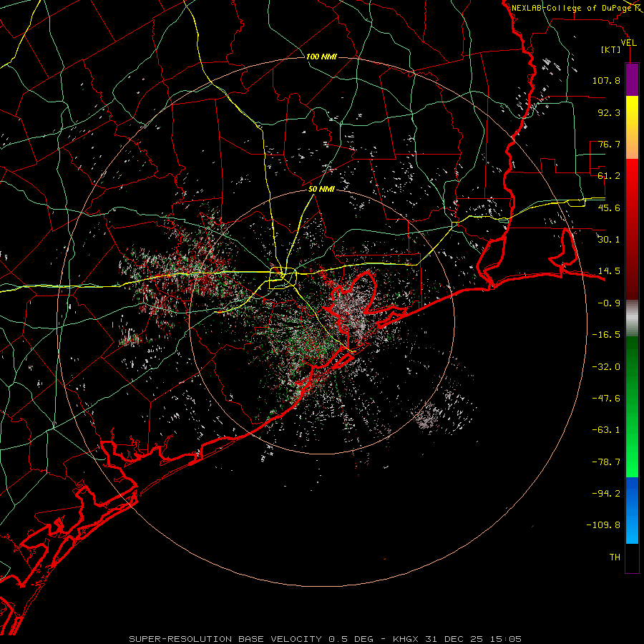Click the black TH segment of color bar
The width and height of the screenshot is (644, 644).
click(632, 558)
